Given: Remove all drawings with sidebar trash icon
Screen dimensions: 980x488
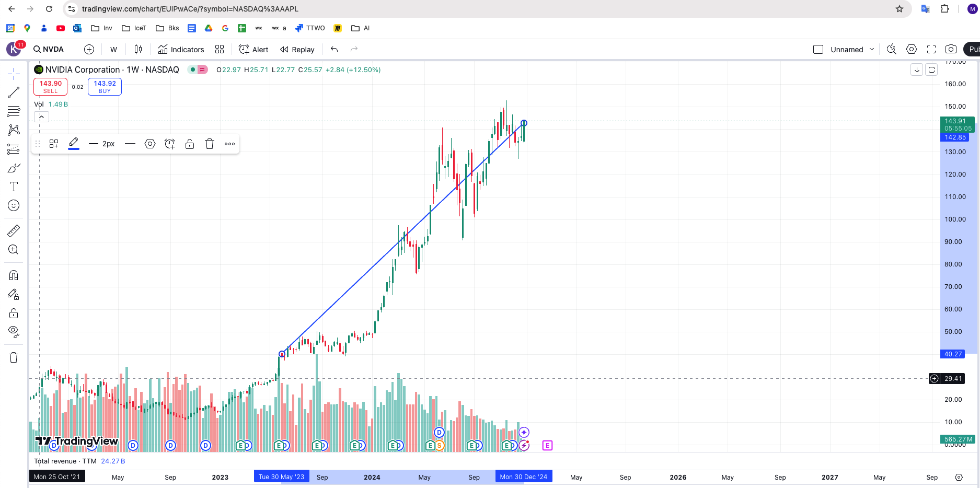Looking at the screenshot, I should [14, 357].
